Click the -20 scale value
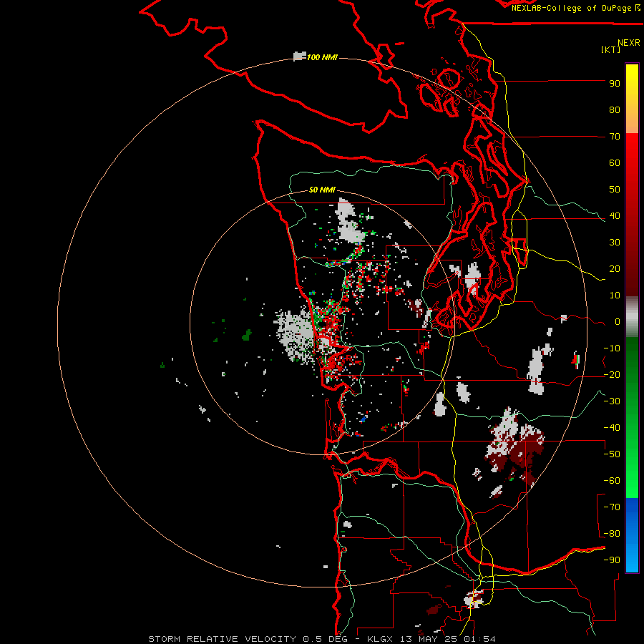644x644 pixels. click(612, 375)
